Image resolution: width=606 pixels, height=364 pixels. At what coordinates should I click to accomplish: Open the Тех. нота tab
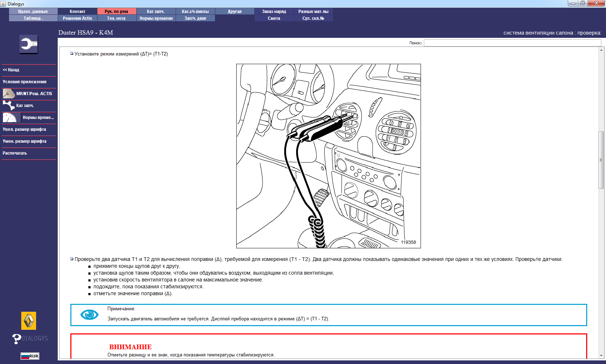[x=117, y=18]
